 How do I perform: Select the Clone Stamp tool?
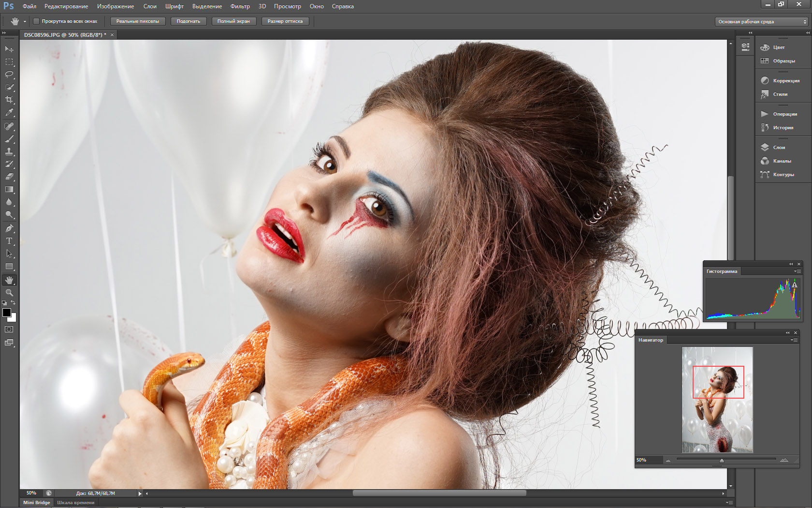(x=9, y=151)
